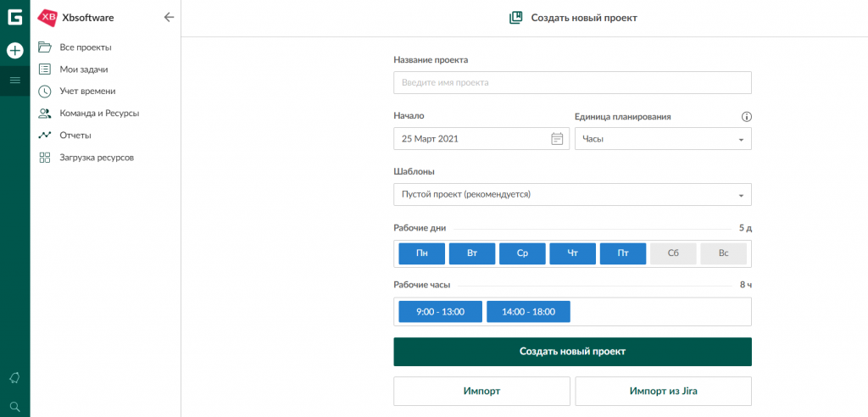Expand the planning unit Часы dropdown
The width and height of the screenshot is (868, 417).
[x=663, y=139]
